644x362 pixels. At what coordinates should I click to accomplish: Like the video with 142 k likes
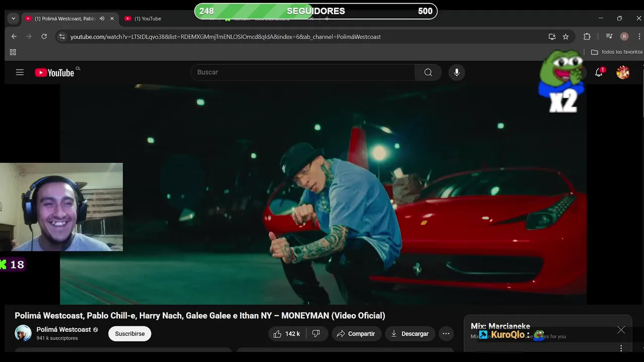click(x=287, y=334)
